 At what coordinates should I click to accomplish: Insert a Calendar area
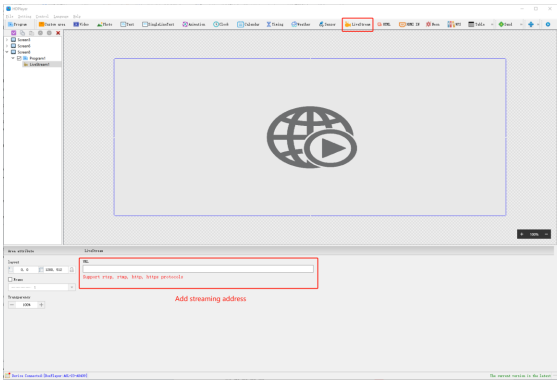[x=248, y=24]
